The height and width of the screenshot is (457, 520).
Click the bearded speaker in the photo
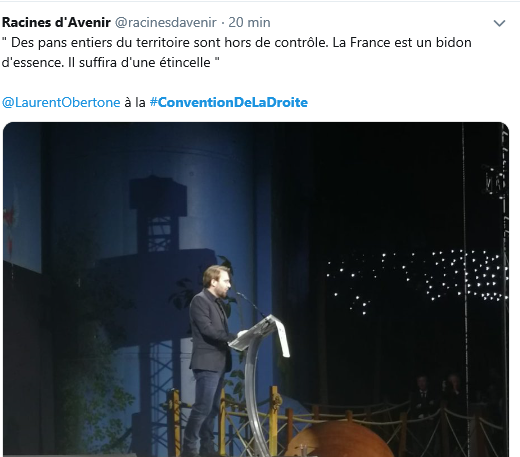click(x=211, y=358)
